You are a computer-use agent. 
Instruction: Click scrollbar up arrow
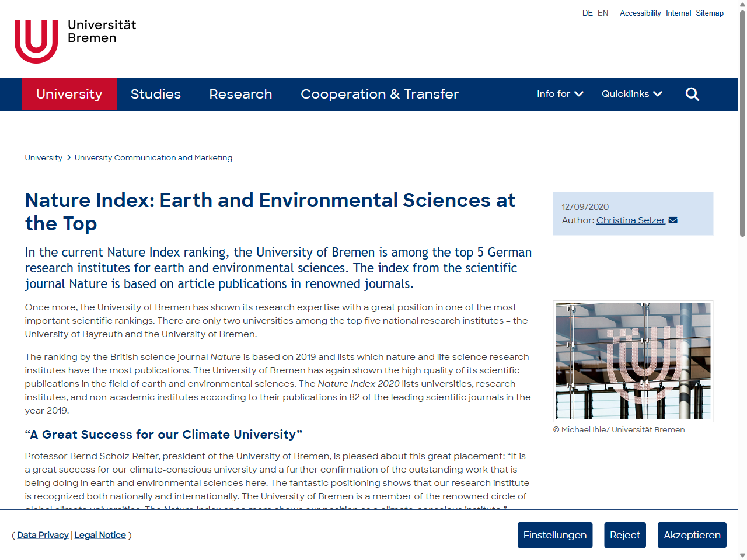pyautogui.click(x=742, y=5)
